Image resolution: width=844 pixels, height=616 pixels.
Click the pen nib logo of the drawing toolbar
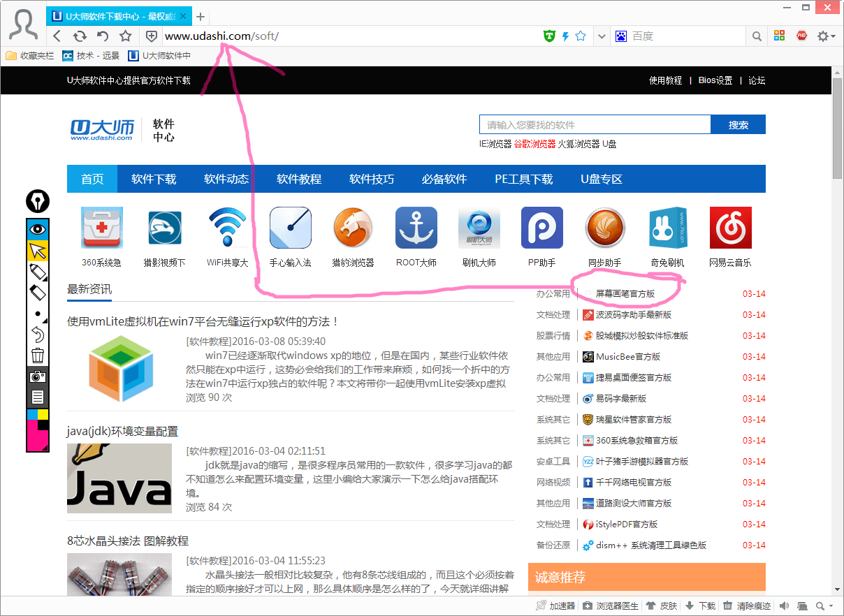point(38,201)
